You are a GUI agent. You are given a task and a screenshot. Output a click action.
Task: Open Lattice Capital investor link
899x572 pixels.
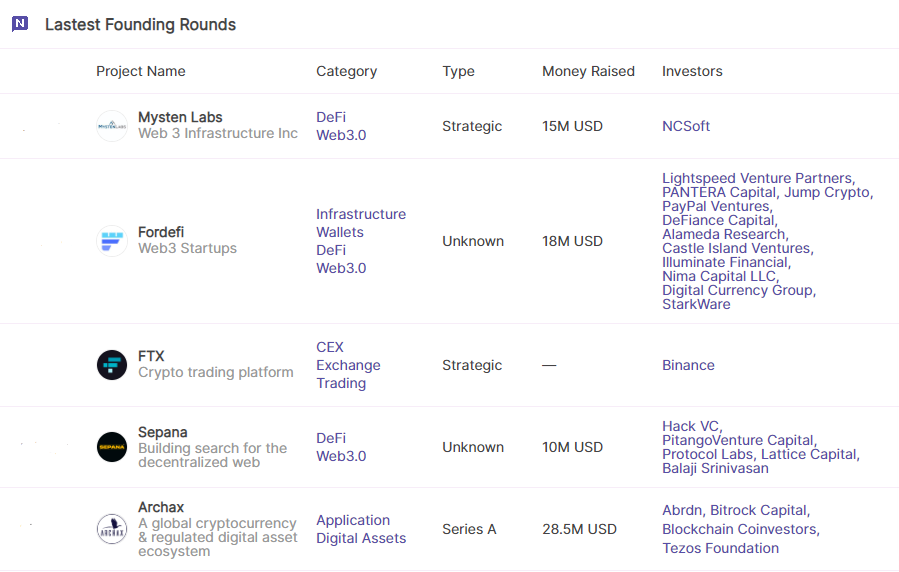tap(810, 455)
